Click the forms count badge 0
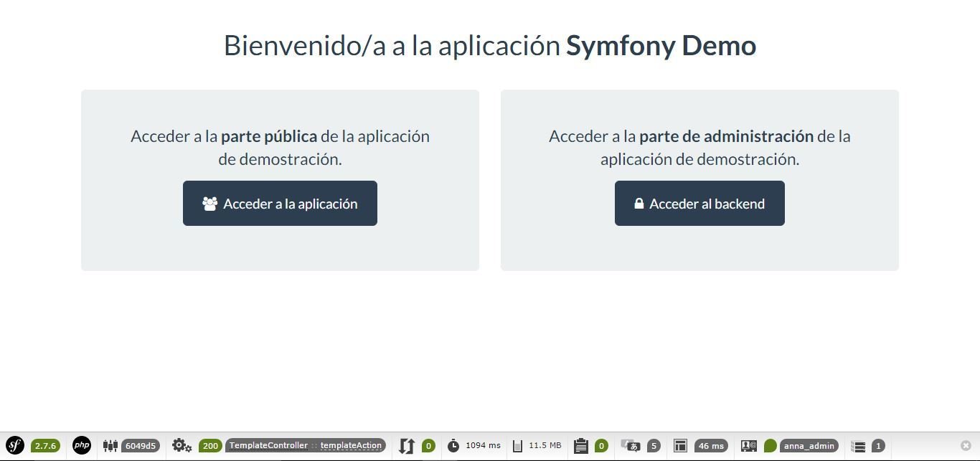 601,446
